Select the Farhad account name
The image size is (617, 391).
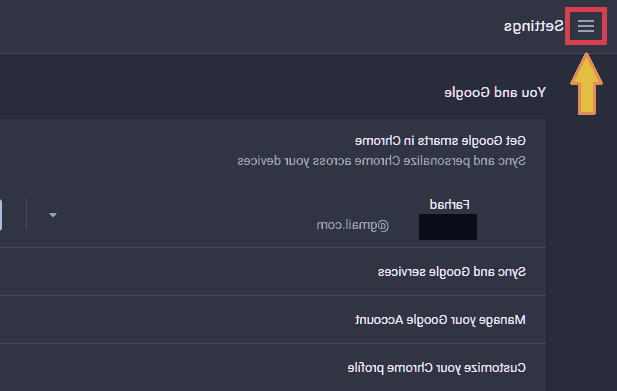point(449,205)
